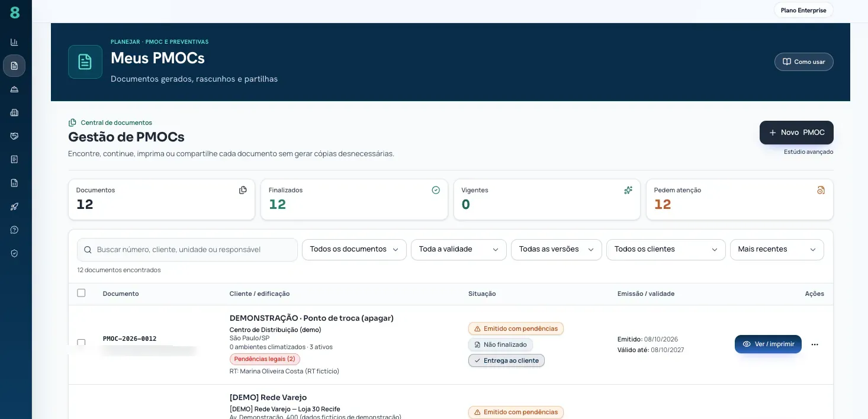Select all documents with header checkbox
The width and height of the screenshot is (868, 419).
(x=81, y=293)
